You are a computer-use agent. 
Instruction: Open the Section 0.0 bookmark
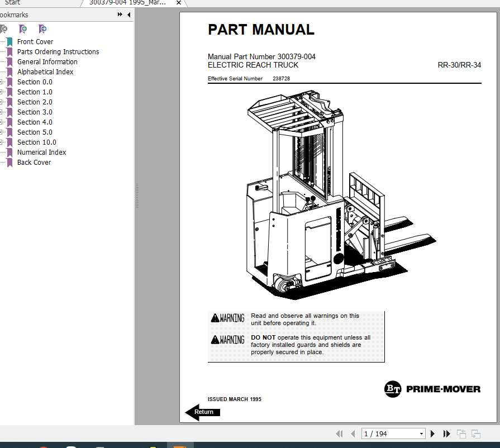click(35, 82)
